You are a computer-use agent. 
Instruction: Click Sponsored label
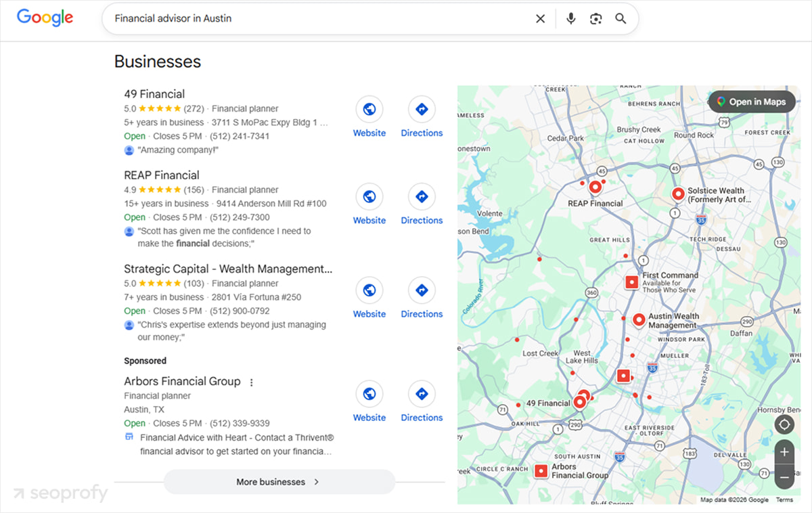click(x=145, y=361)
